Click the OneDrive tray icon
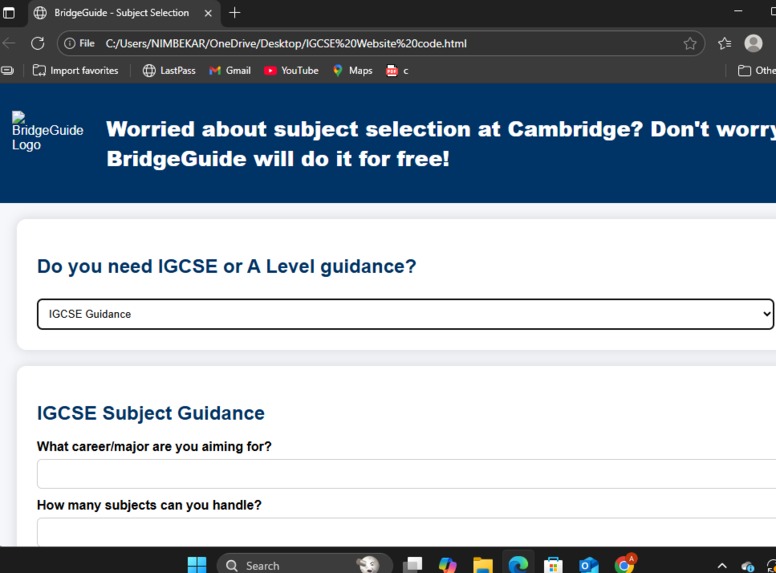The height and width of the screenshot is (573, 776). tap(747, 566)
